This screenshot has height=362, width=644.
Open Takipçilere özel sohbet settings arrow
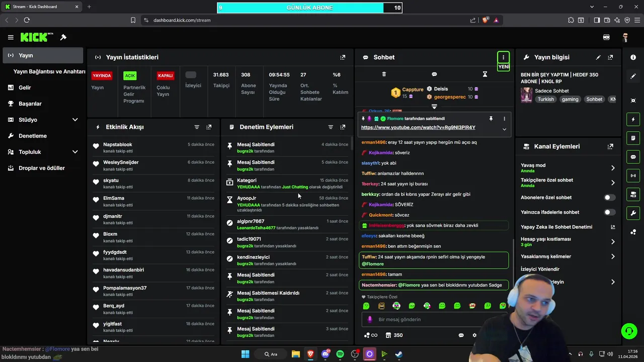tap(613, 183)
